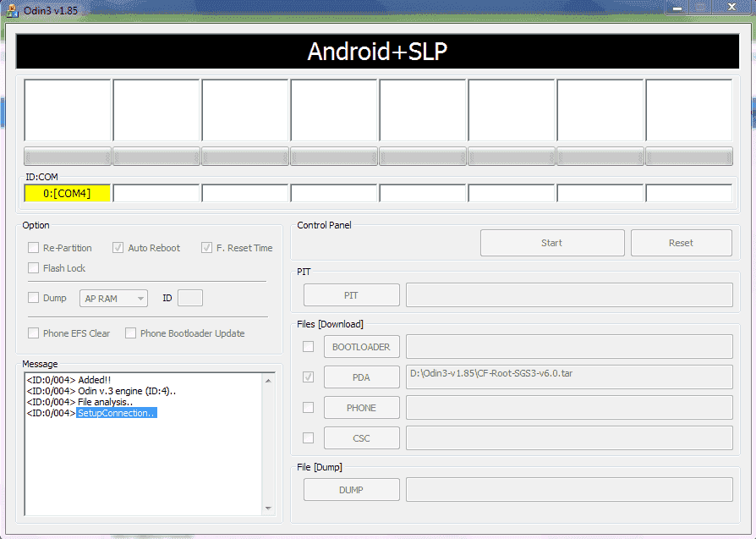
Task: Click the 'Odin v.3 engine (ID:4)..' log line
Action: [101, 391]
